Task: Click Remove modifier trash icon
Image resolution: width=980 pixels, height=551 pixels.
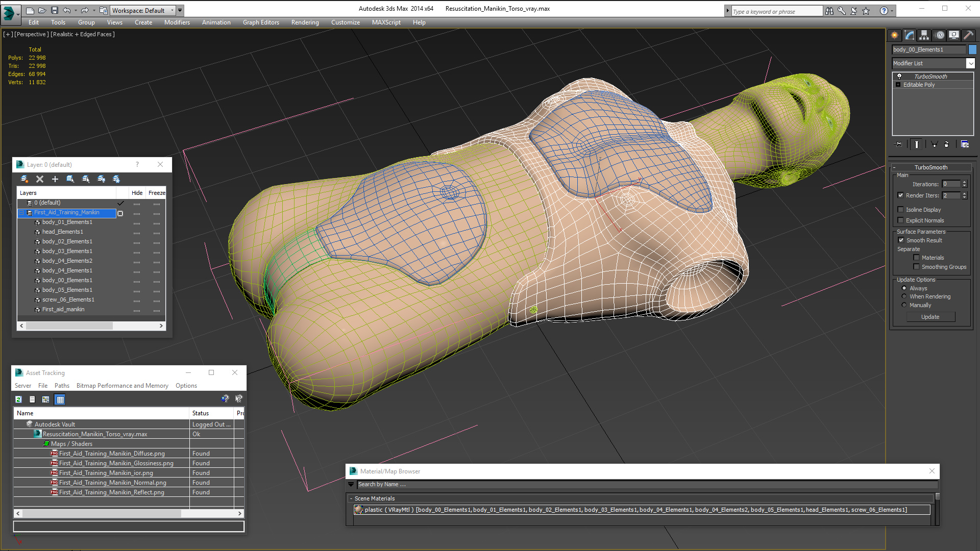Action: pos(946,144)
